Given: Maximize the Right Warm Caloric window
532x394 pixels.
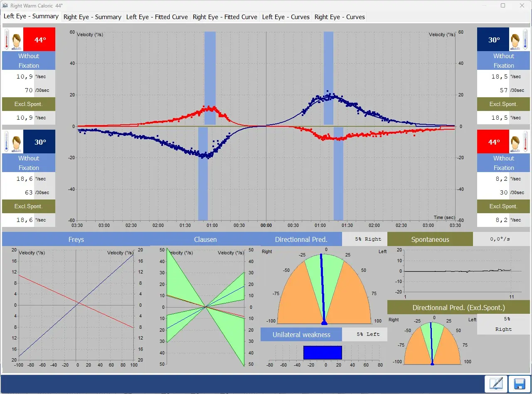Looking at the screenshot, I should 503,6.
